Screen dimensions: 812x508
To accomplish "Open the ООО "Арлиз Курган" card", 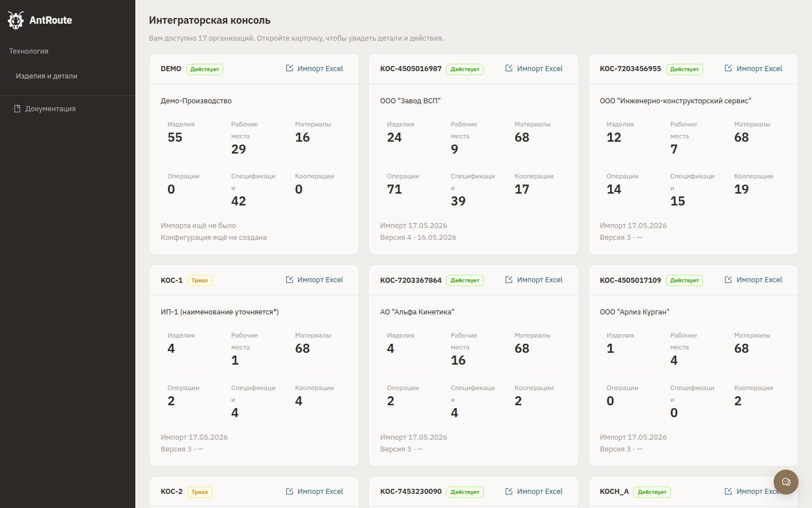I will 693,366.
